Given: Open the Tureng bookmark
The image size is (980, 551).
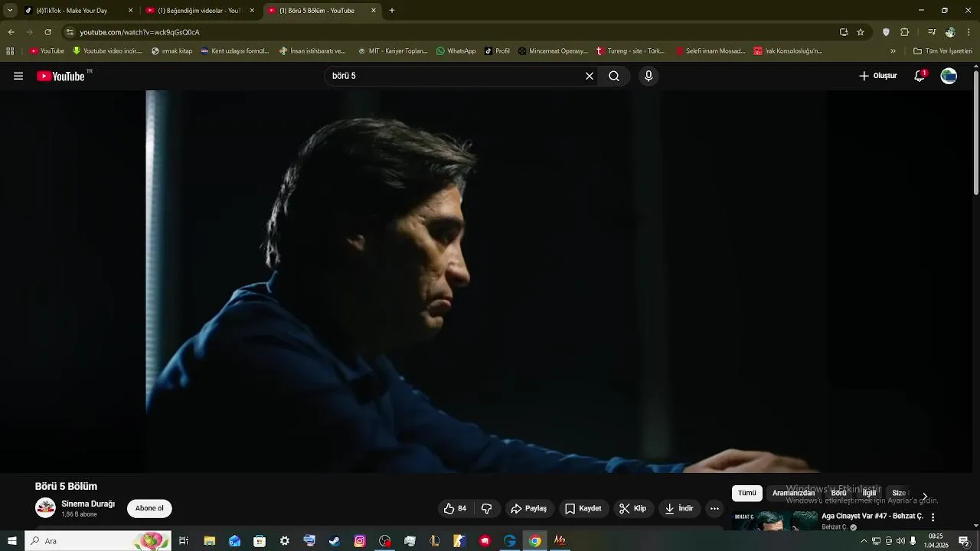Looking at the screenshot, I should click(631, 51).
